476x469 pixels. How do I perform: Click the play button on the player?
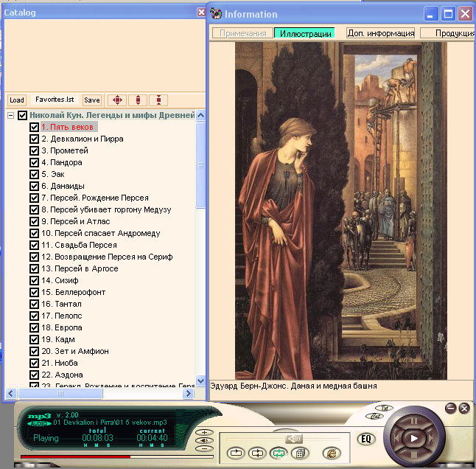click(415, 438)
